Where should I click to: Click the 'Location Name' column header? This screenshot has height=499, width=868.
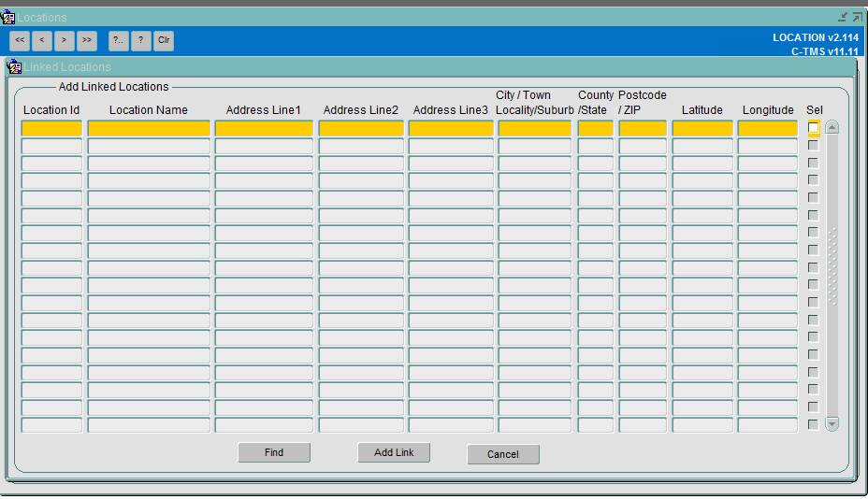point(149,110)
